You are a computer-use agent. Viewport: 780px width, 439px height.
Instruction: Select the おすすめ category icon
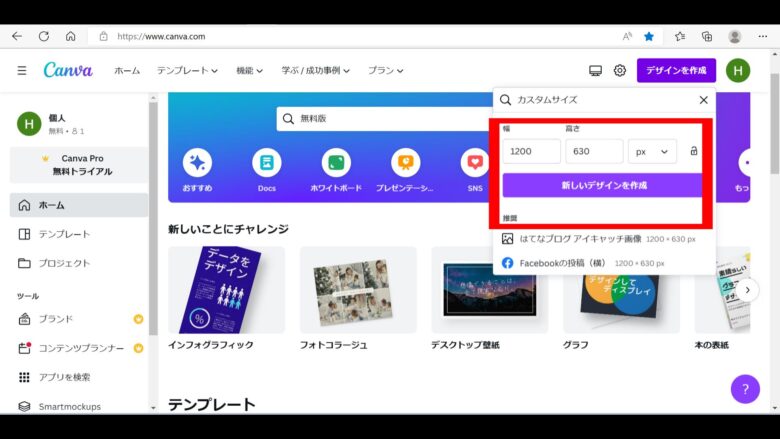[197, 163]
